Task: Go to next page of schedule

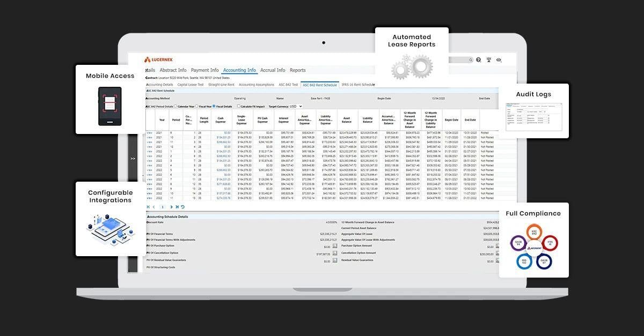Action: pyautogui.click(x=172, y=207)
